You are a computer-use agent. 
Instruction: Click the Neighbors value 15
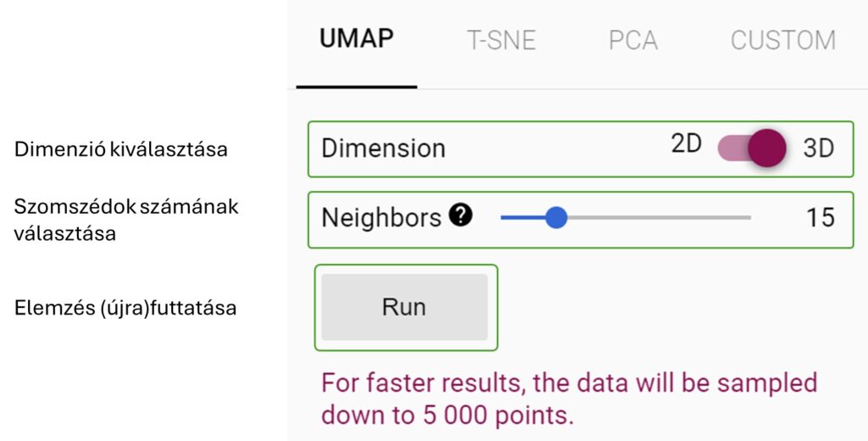coord(821,217)
